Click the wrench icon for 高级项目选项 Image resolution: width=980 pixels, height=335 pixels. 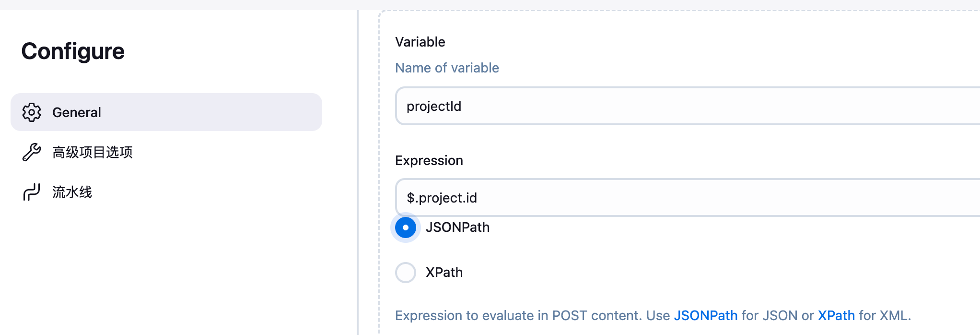click(x=32, y=152)
